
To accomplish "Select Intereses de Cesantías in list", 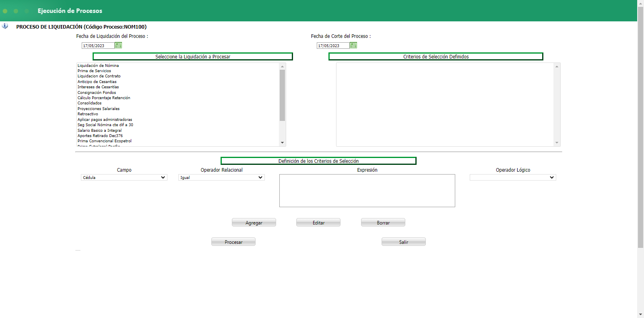I will coord(178,87).
